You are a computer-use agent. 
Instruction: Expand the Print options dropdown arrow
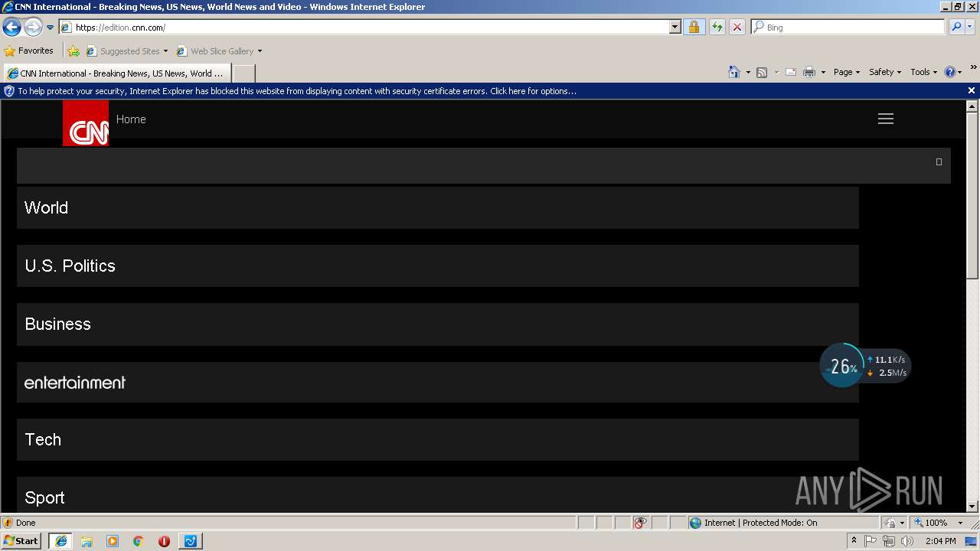tap(823, 72)
